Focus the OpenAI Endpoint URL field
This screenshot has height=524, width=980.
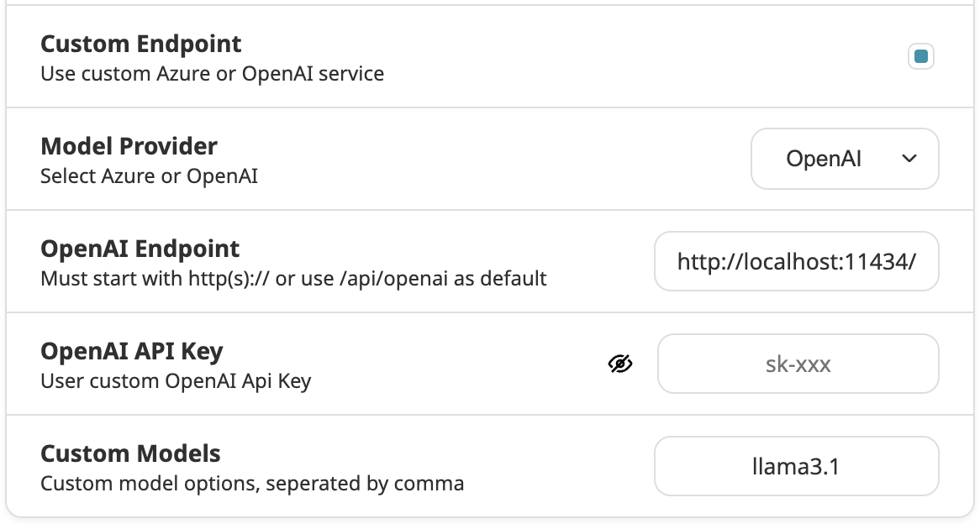(x=796, y=261)
